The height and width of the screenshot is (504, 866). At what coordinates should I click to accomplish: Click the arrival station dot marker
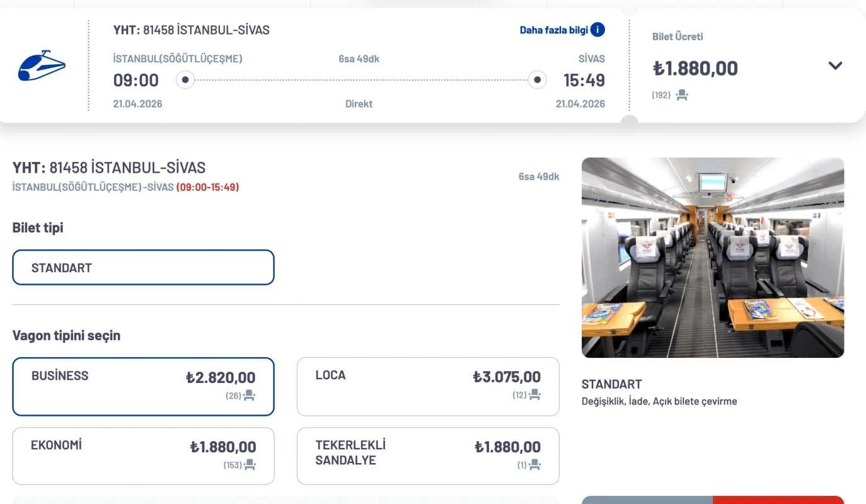pyautogui.click(x=537, y=80)
